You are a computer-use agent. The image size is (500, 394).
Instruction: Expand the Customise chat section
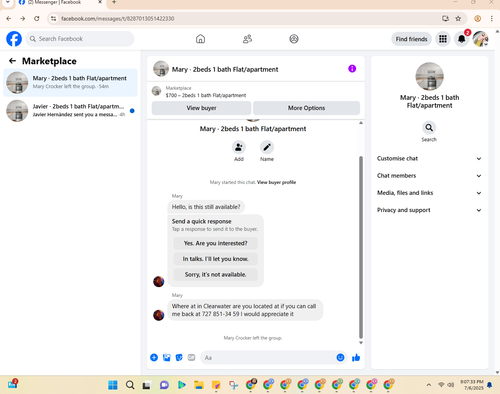(429, 159)
